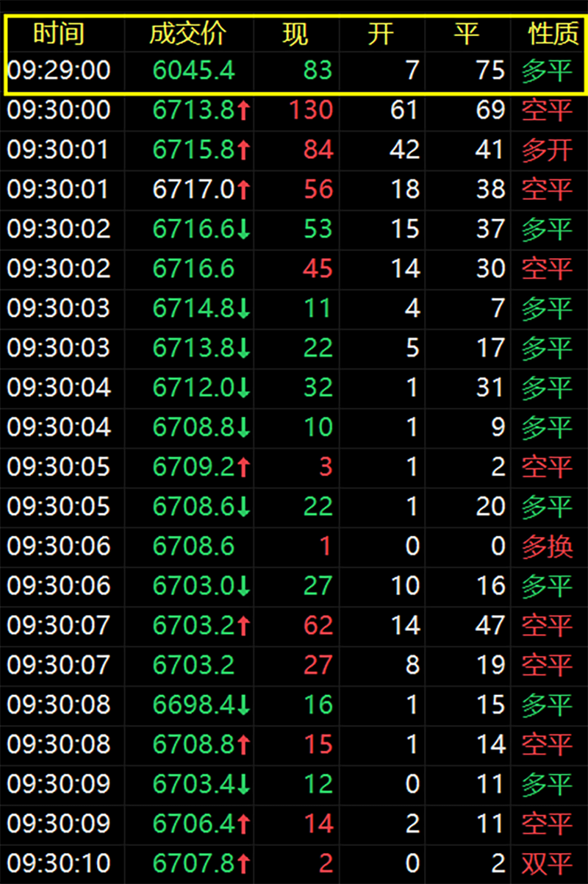Click volume 83 in the 6045.4 row
The width and height of the screenshot is (588, 884).
point(318,71)
